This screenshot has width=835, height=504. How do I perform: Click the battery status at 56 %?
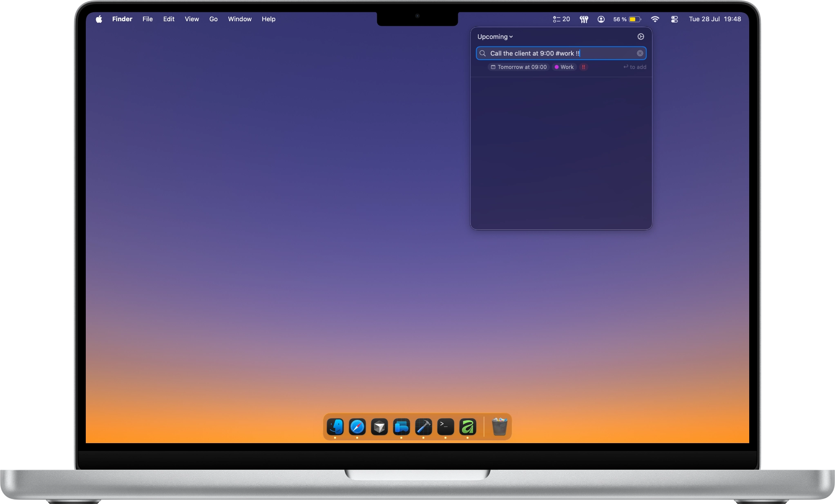[627, 19]
